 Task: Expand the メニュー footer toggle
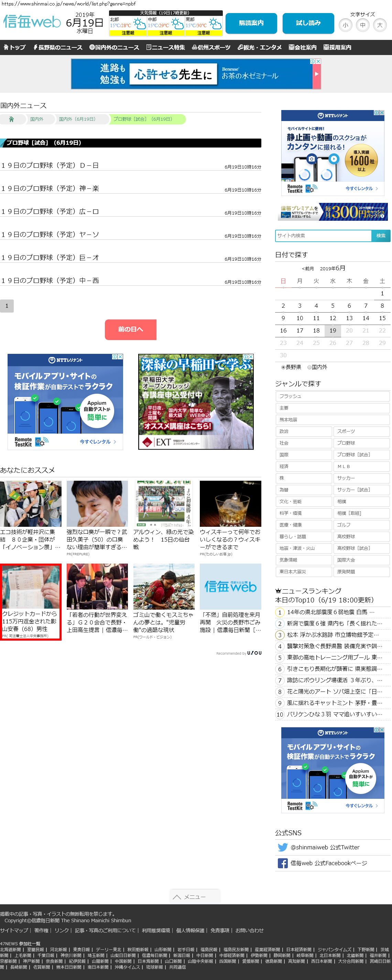pos(195,897)
